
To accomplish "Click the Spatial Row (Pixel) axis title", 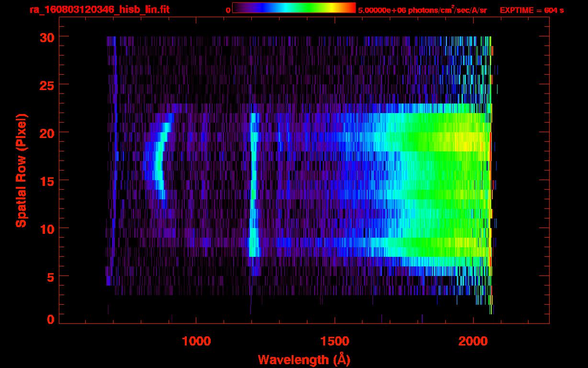I will [x=22, y=171].
